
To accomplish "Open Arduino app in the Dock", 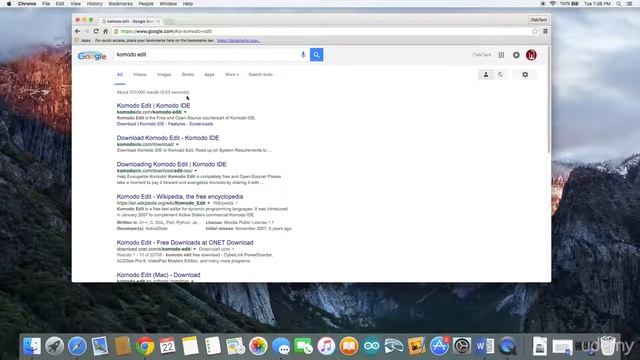I will coord(371,346).
